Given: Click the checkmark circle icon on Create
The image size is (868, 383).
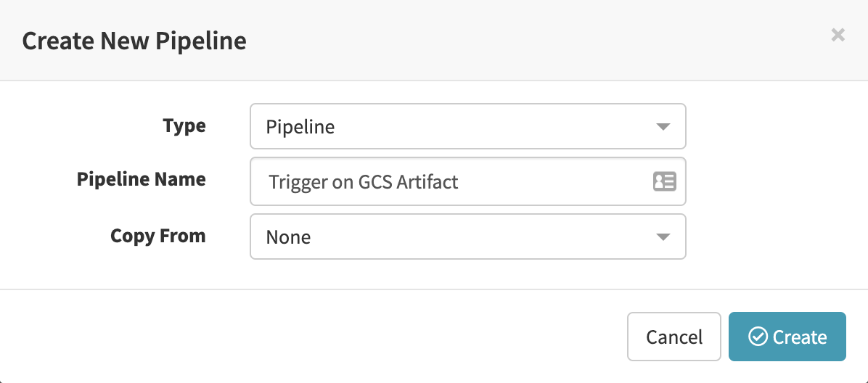Looking at the screenshot, I should tap(758, 337).
